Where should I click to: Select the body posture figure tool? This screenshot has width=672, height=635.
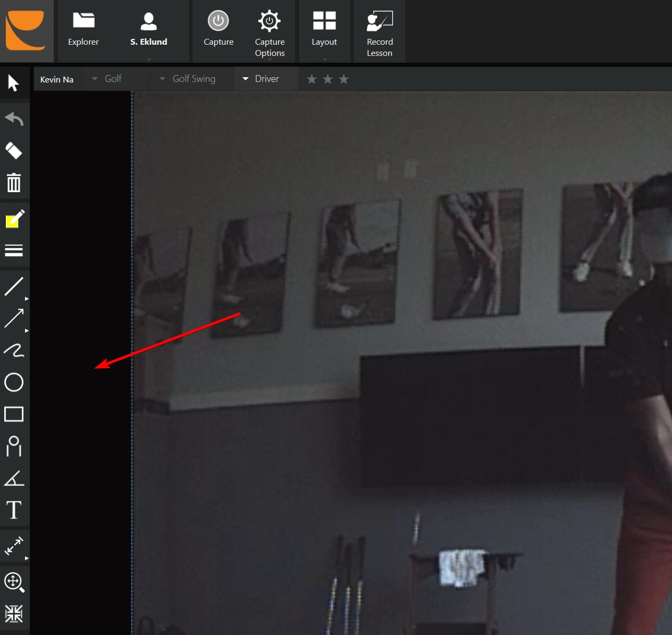click(x=14, y=446)
